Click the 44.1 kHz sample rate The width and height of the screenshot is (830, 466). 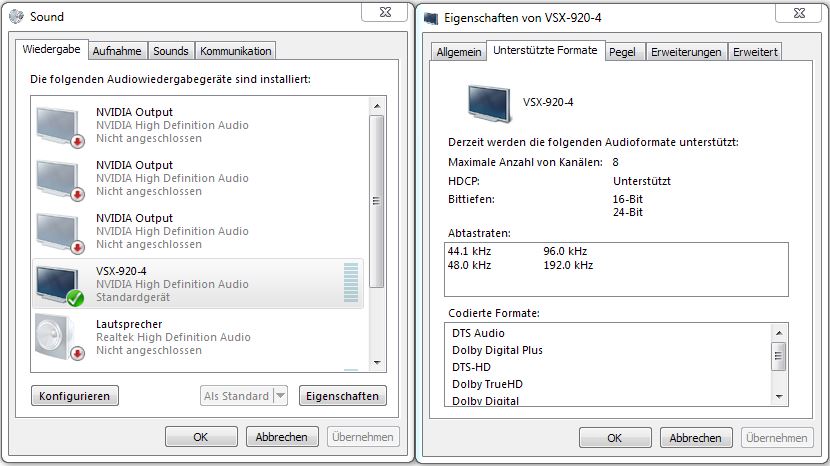click(469, 251)
